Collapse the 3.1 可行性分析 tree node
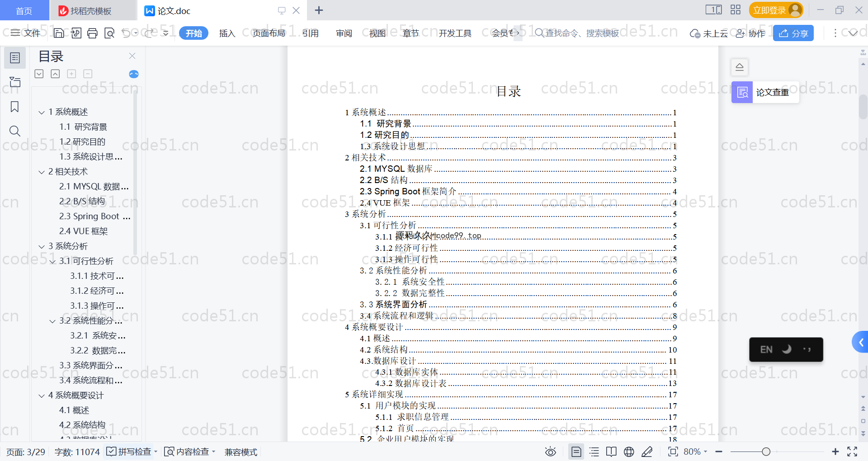This screenshot has width=868, height=461. tap(52, 261)
